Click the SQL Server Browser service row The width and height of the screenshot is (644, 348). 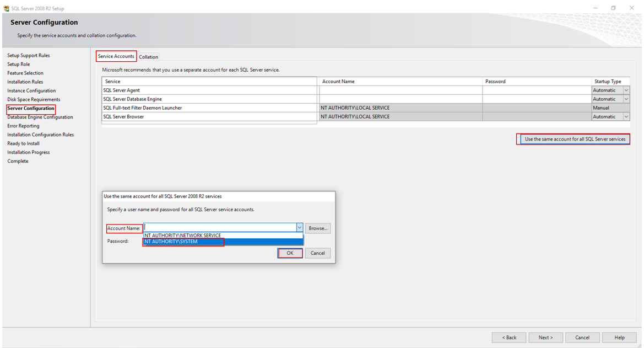pyautogui.click(x=209, y=117)
